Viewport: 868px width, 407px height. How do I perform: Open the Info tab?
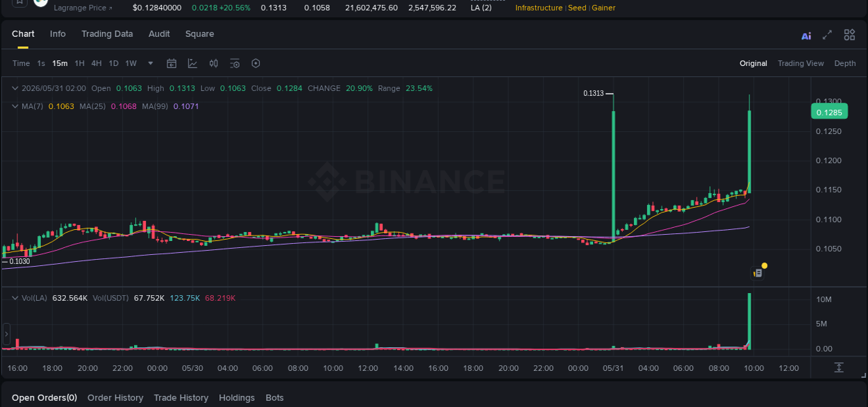point(58,34)
